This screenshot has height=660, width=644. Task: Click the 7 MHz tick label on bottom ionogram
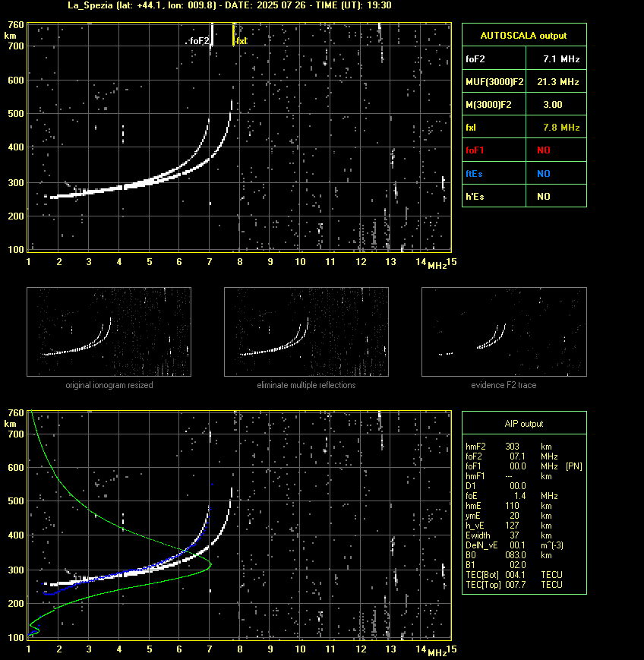(x=210, y=649)
